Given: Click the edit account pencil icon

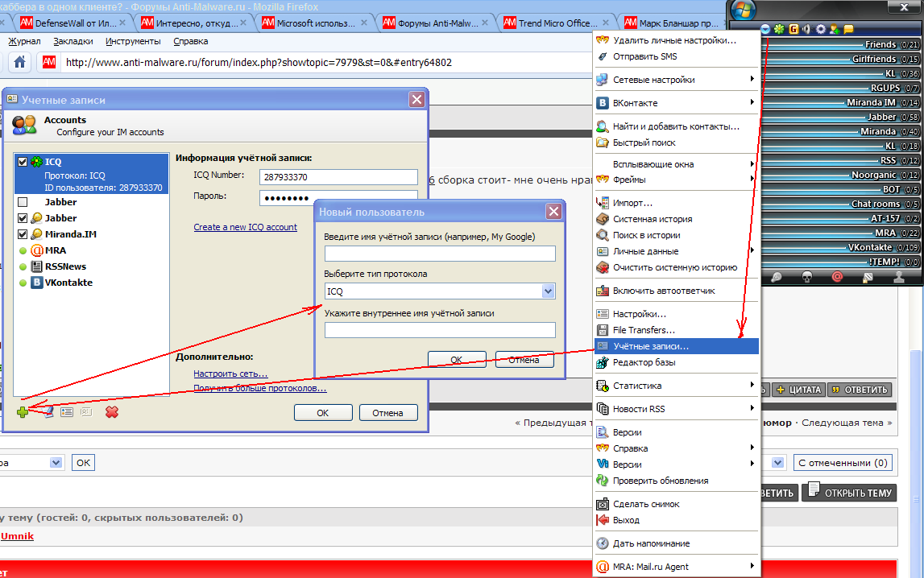Looking at the screenshot, I should 48,412.
